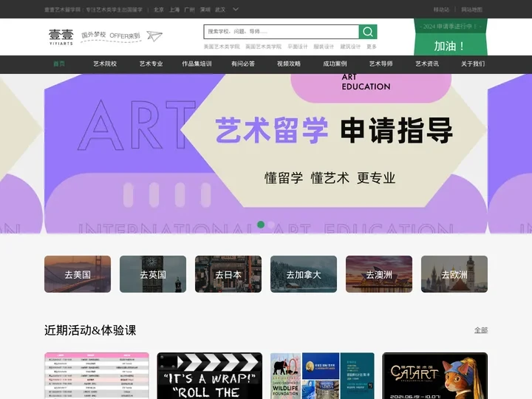Open the CATART exhibition card
Viewport: 532px width, 399px height.
[x=435, y=375]
